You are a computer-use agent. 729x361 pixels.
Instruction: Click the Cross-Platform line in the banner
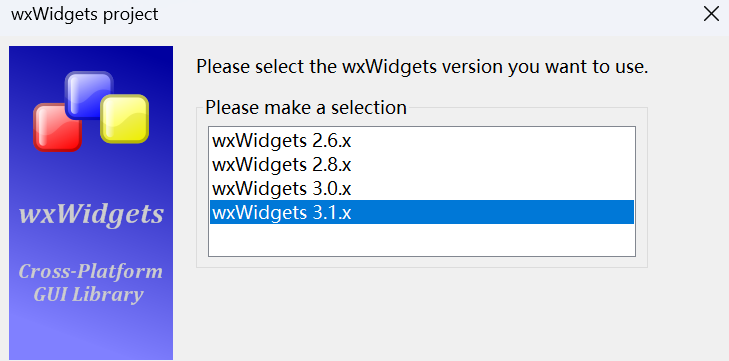pyautogui.click(x=91, y=272)
